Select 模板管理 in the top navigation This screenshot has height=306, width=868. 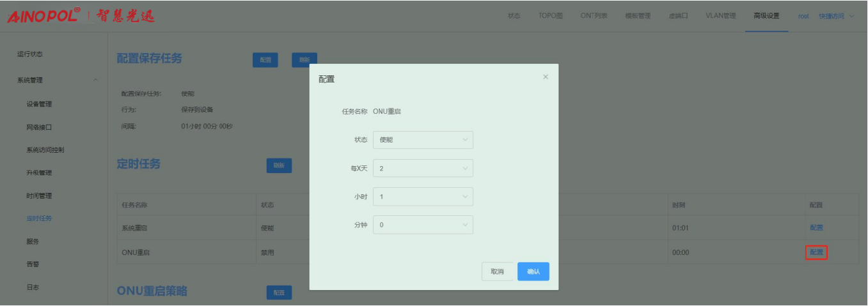pos(637,16)
